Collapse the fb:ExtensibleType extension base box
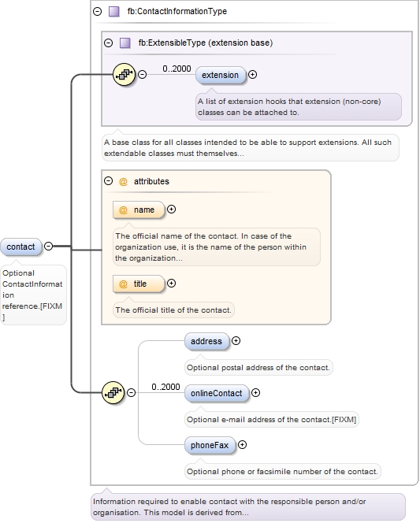The image size is (420, 523). point(109,43)
